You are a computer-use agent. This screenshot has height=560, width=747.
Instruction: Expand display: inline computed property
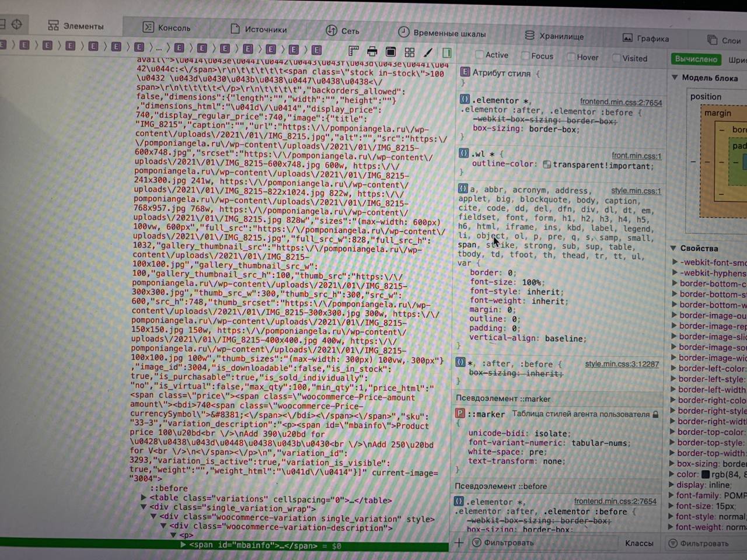coord(671,485)
